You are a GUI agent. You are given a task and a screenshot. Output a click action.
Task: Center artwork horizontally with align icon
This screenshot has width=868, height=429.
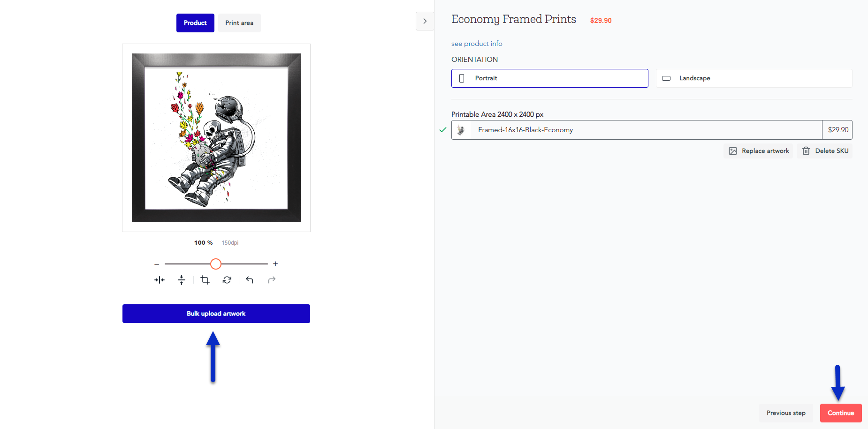click(x=160, y=280)
